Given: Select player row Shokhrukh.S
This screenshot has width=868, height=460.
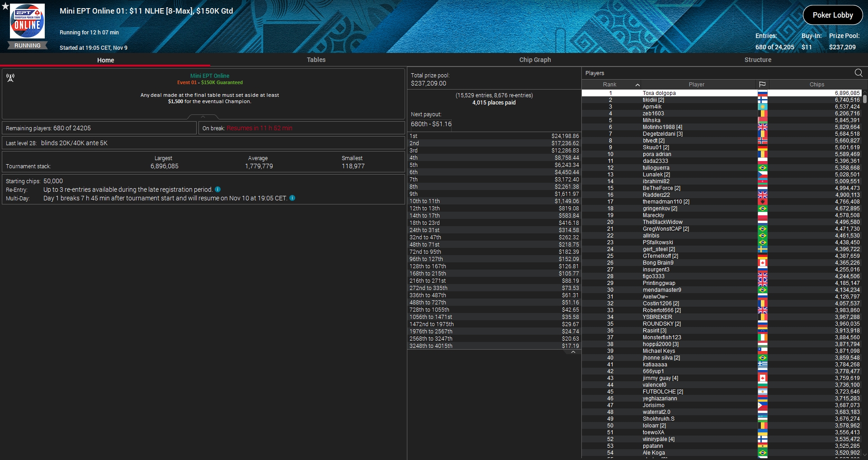Looking at the screenshot, I should point(722,419).
